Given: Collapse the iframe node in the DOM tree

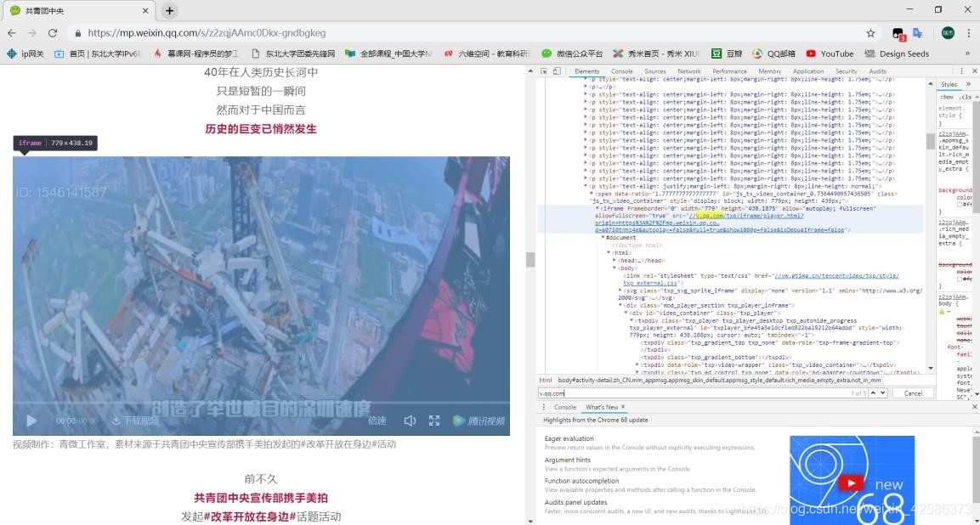Looking at the screenshot, I should pos(598,209).
